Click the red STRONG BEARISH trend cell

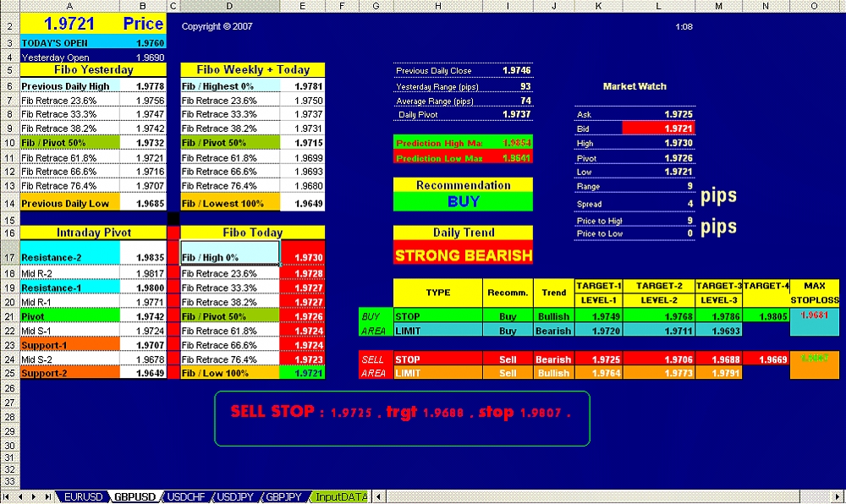click(463, 255)
